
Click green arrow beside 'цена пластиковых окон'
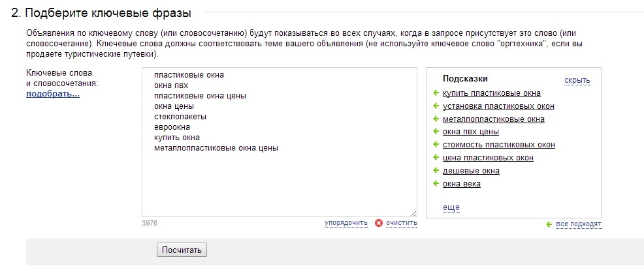point(436,157)
